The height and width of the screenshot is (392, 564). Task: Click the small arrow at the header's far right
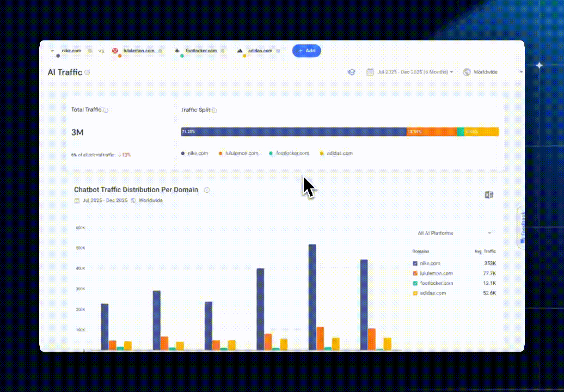pos(521,72)
